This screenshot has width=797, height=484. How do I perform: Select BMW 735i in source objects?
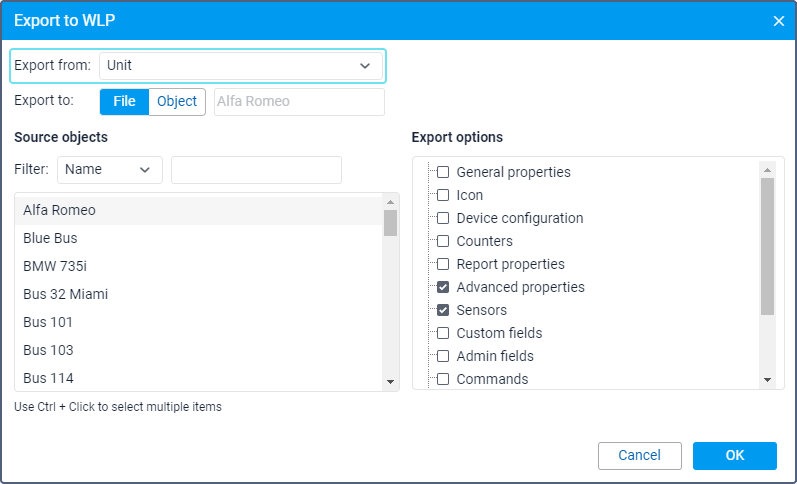coord(199,266)
